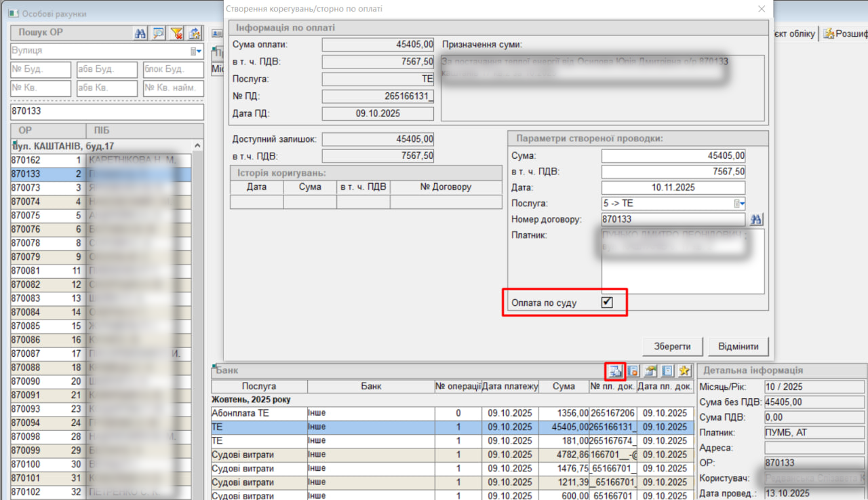Click the binoculars search icon in Пошук ОР
Image resolution: width=868 pixels, height=500 pixels.
[x=141, y=33]
